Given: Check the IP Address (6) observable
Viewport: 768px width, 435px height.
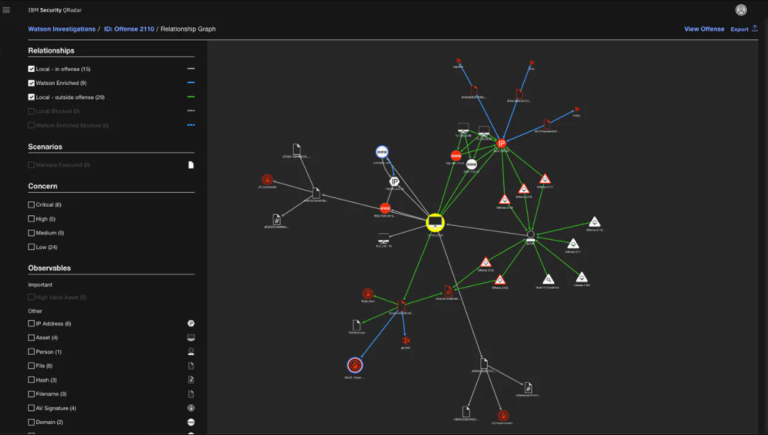Looking at the screenshot, I should 31,323.
